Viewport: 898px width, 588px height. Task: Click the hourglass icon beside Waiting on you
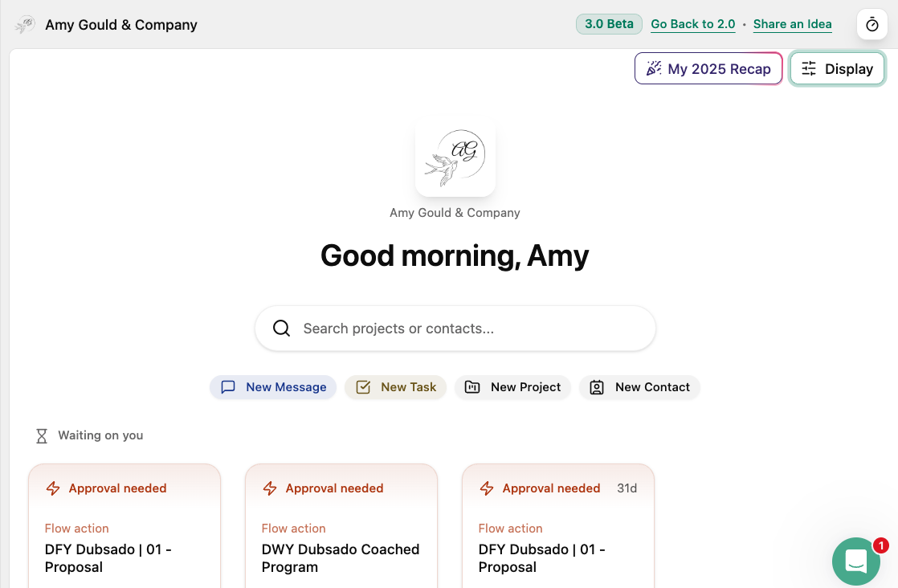pos(41,435)
